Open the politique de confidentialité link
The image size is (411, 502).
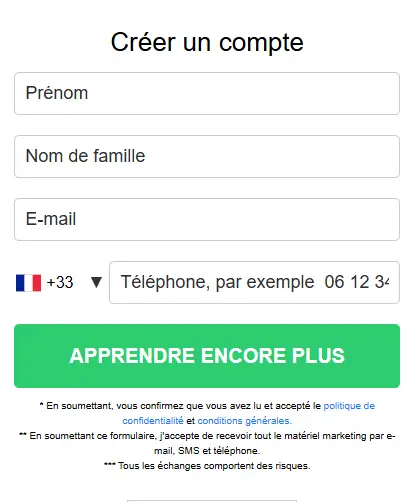pyautogui.click(x=249, y=413)
